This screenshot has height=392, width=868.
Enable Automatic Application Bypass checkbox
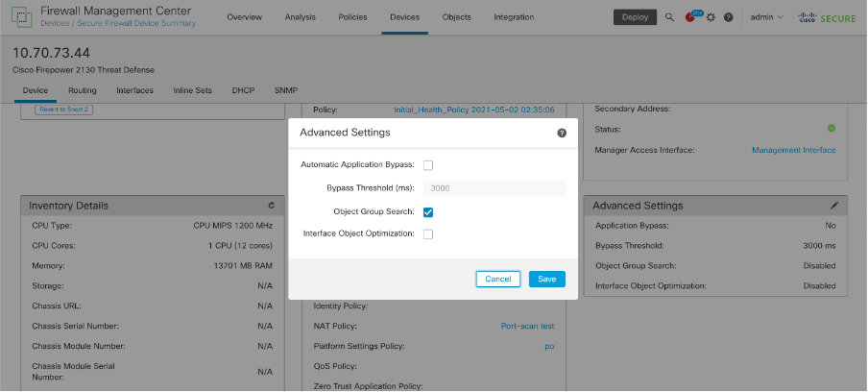[x=428, y=165]
